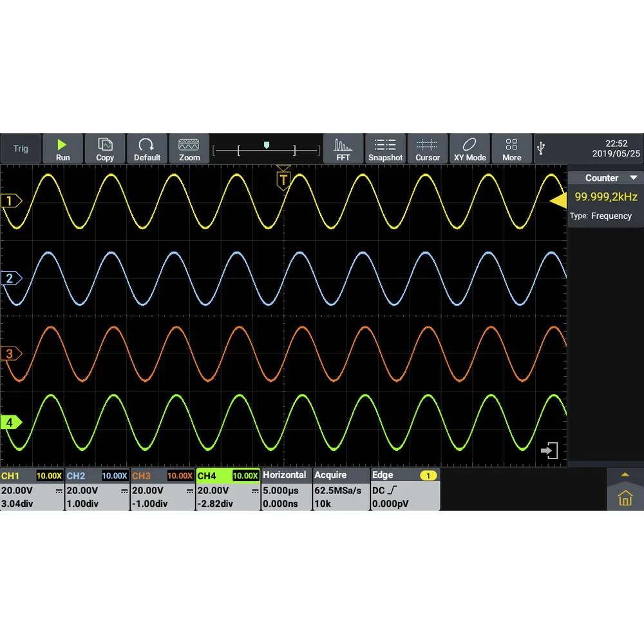
Task: Toggle the CH2 channel panel
Action: 97,489
